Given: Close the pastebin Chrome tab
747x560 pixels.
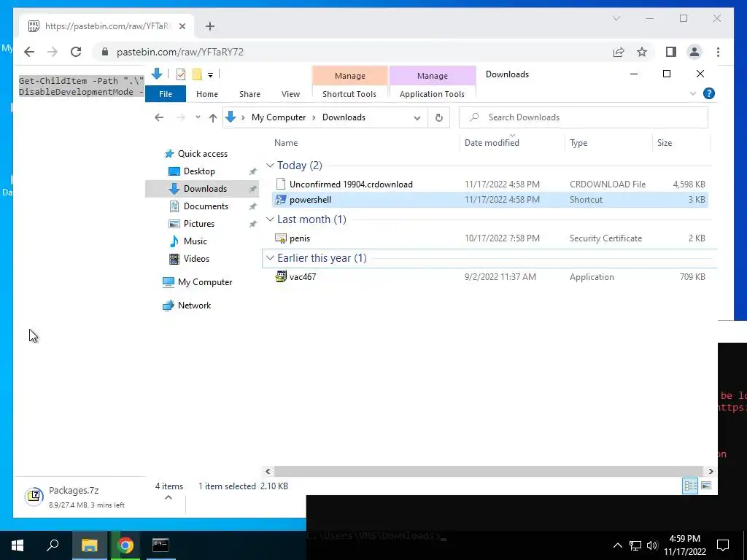Looking at the screenshot, I should [x=182, y=26].
